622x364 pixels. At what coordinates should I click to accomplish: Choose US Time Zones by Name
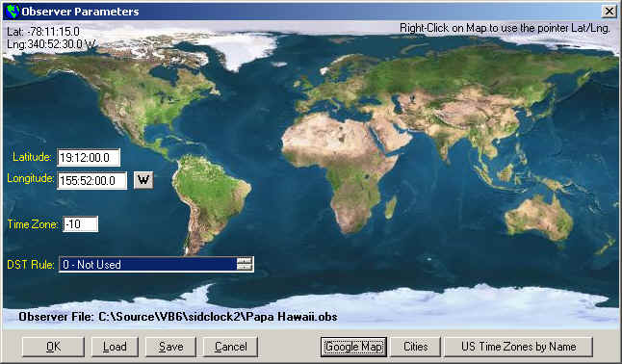tap(518, 347)
